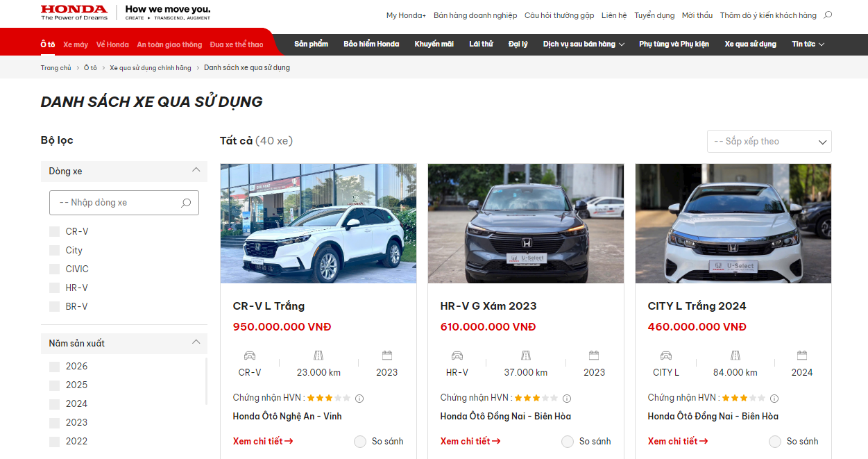Viewport: 868px width, 459px height.
Task: Click the calendar icon on the HR-V G Xám card
Action: (594, 356)
